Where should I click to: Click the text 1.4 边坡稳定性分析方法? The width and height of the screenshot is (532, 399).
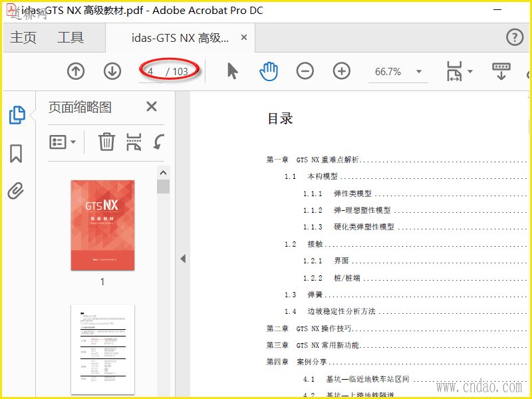click(x=330, y=311)
